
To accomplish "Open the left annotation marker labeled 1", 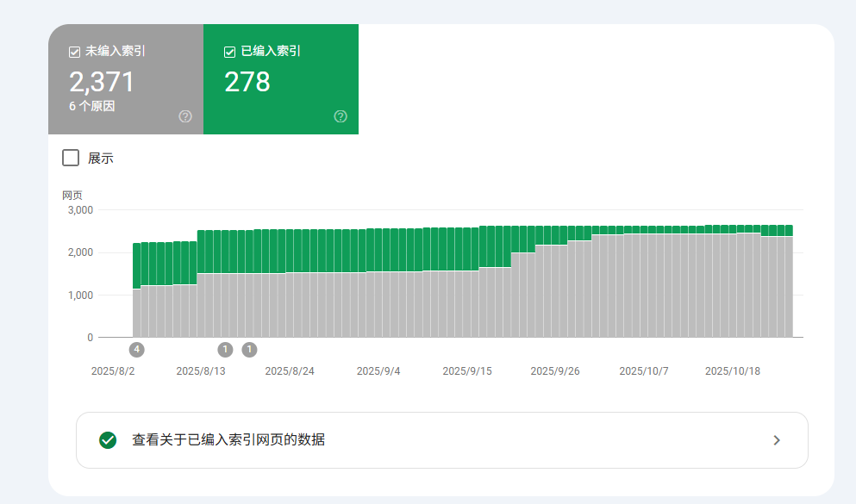I will point(225,349).
